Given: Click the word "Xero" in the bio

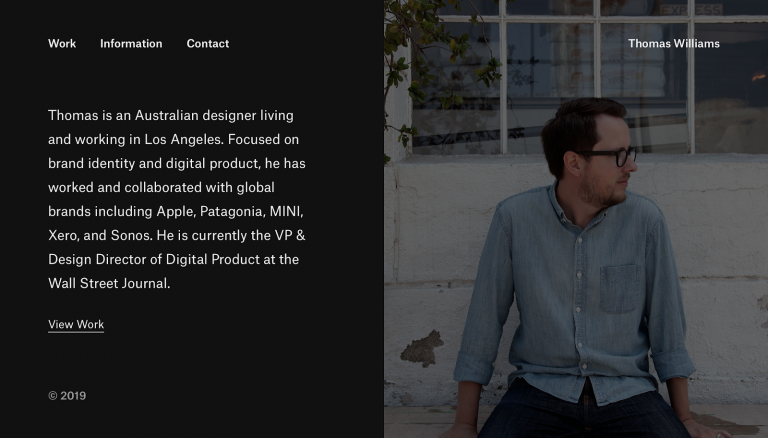Looking at the screenshot, I should (x=62, y=235).
